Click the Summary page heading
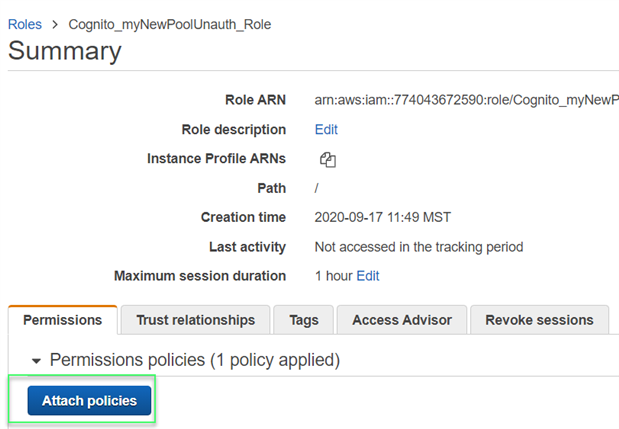Image resolution: width=619 pixels, height=429 pixels. (65, 52)
